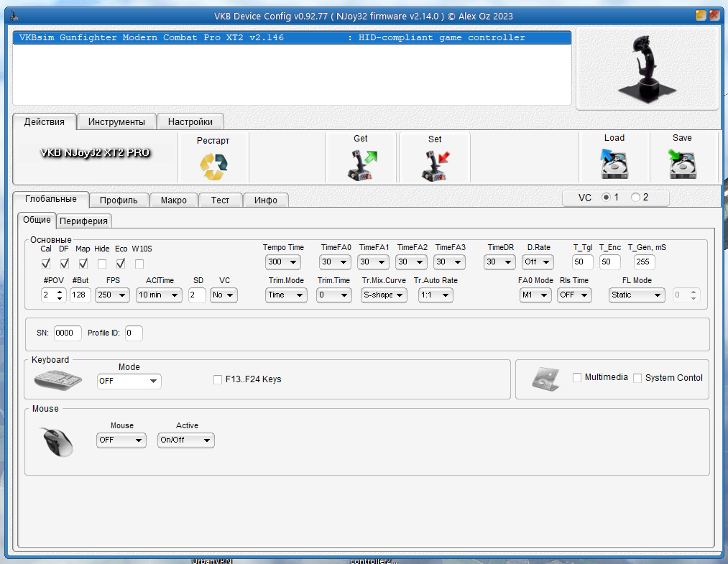Click the Restart recycle arrows icon
The width and height of the screenshot is (728, 564).
213,167
